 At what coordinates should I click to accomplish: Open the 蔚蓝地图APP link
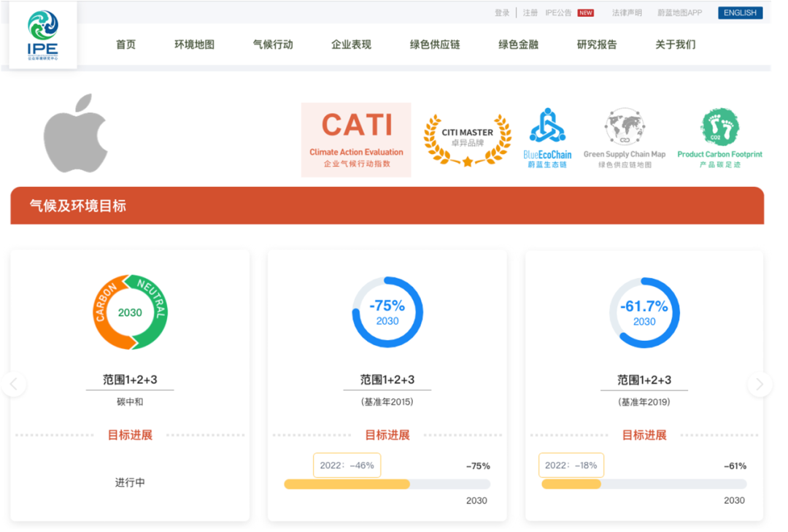click(x=679, y=12)
